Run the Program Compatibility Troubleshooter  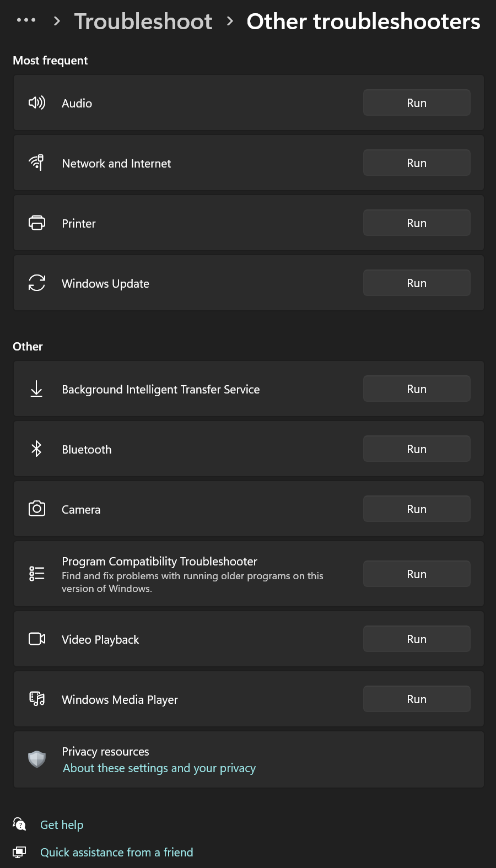(417, 574)
